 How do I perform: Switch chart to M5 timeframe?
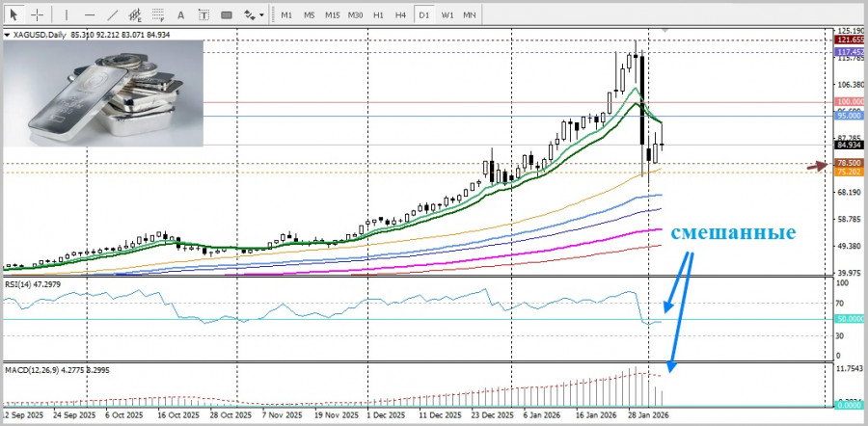tap(309, 14)
